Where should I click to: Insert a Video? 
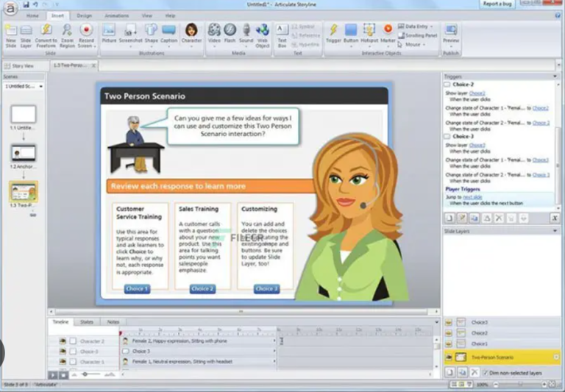point(214,35)
